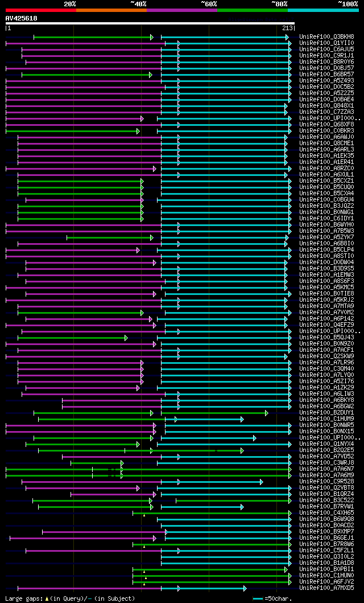Select subject label UniRef100_Q848X1
Image resolution: width=364 pixels, height=603 pixels.
tap(327, 106)
